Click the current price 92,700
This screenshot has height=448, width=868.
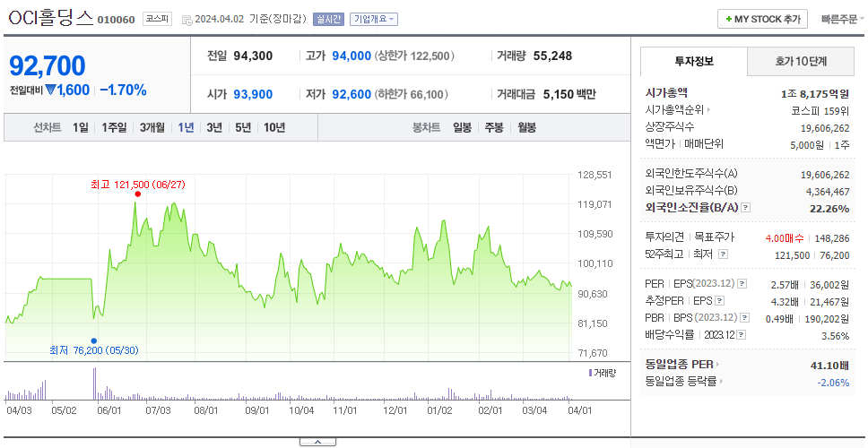click(48, 65)
